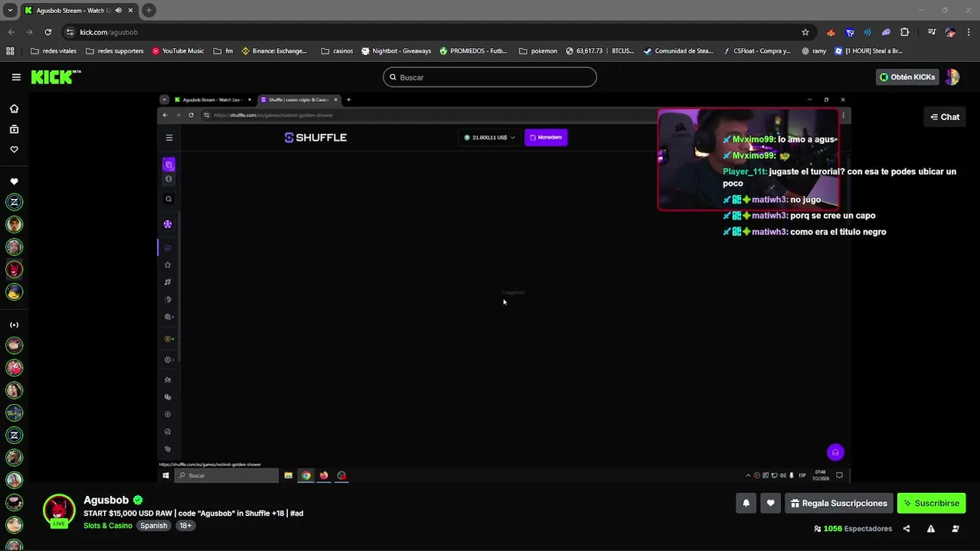Screen dimensions: 980x551
Task: Click the Obtén KICKs button
Action: tap(907, 77)
